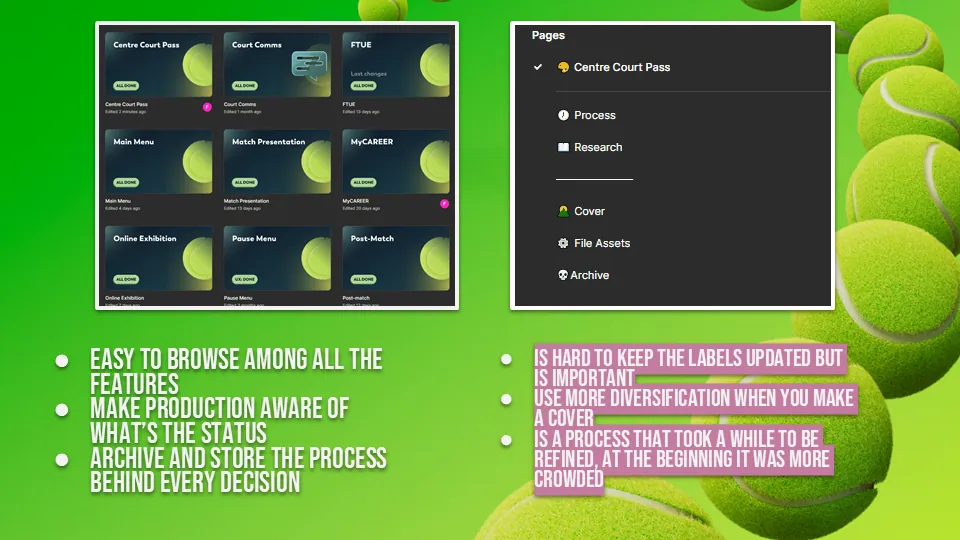Screen dimensions: 960x540
Task: Click highlighted text 'Use more diversification when you make a cover'
Action: pyautogui.click(x=694, y=407)
